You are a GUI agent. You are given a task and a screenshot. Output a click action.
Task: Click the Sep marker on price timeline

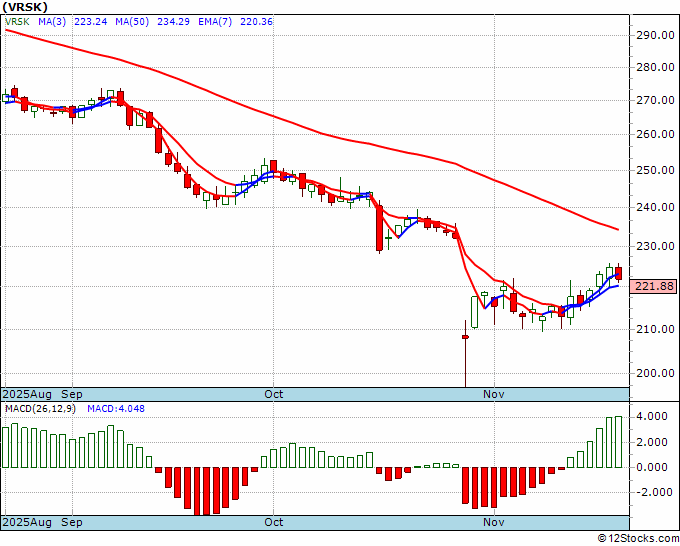tap(72, 394)
